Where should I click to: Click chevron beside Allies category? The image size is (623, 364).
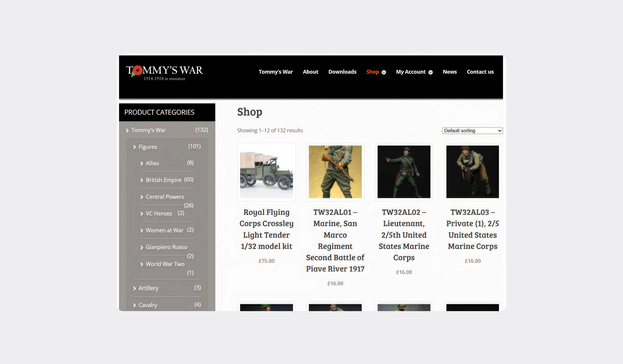pyautogui.click(x=142, y=163)
